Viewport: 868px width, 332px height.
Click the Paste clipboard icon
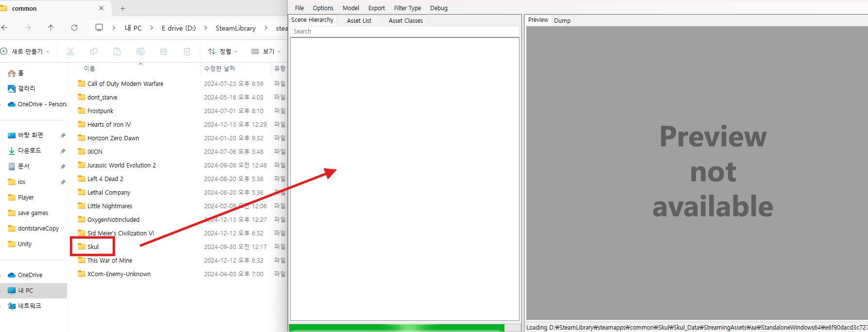pos(117,51)
